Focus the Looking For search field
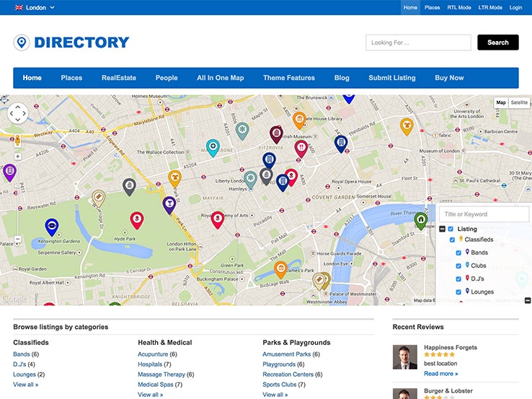532x399 pixels. point(418,43)
